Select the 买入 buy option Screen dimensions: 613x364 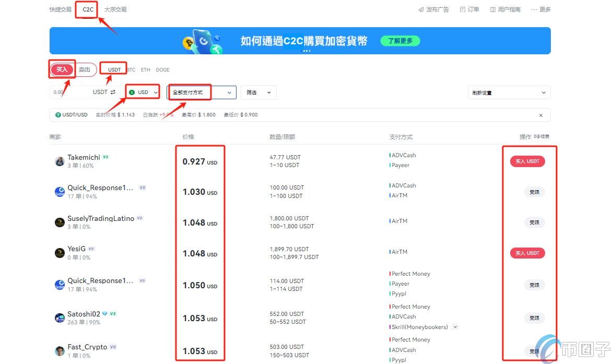pos(62,69)
